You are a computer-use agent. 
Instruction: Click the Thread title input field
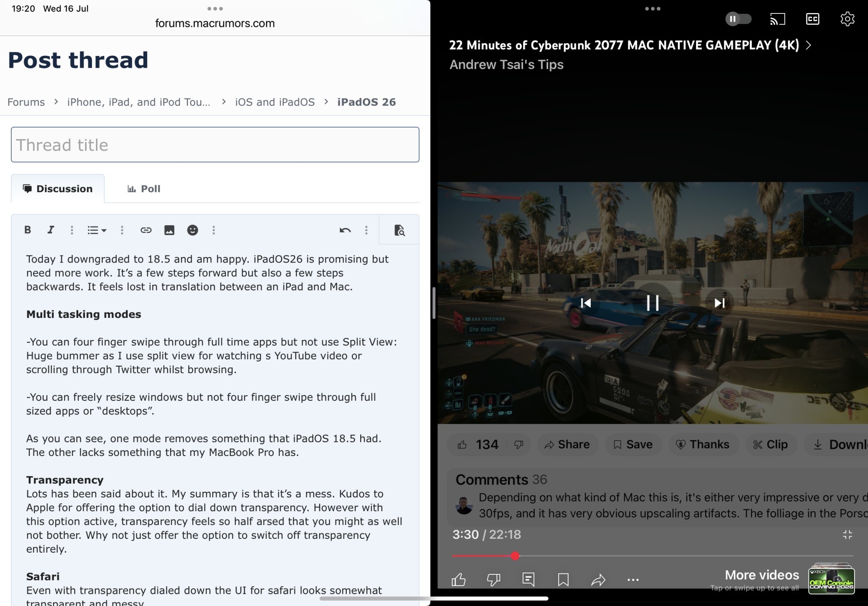pyautogui.click(x=215, y=144)
